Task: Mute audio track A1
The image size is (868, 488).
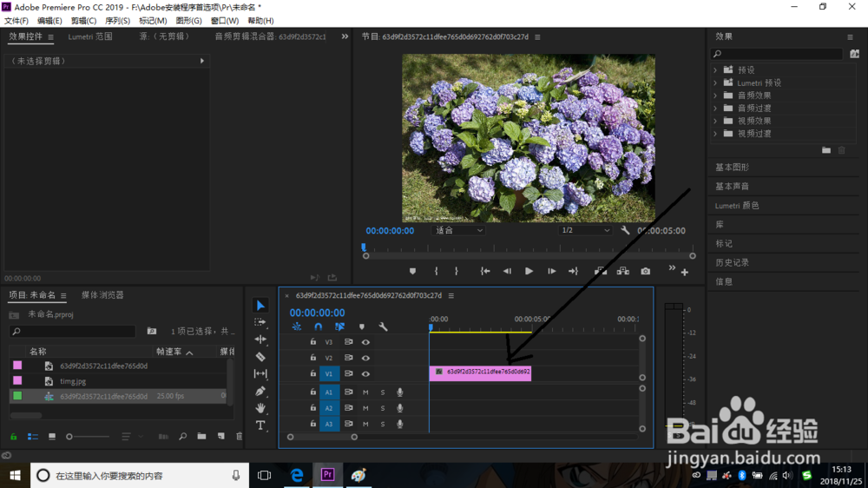Action: tap(365, 392)
